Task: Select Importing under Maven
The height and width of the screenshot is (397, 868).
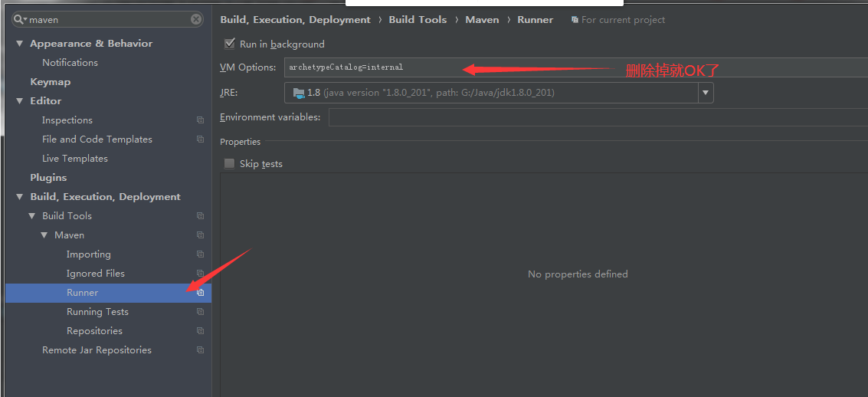Action: coord(89,254)
